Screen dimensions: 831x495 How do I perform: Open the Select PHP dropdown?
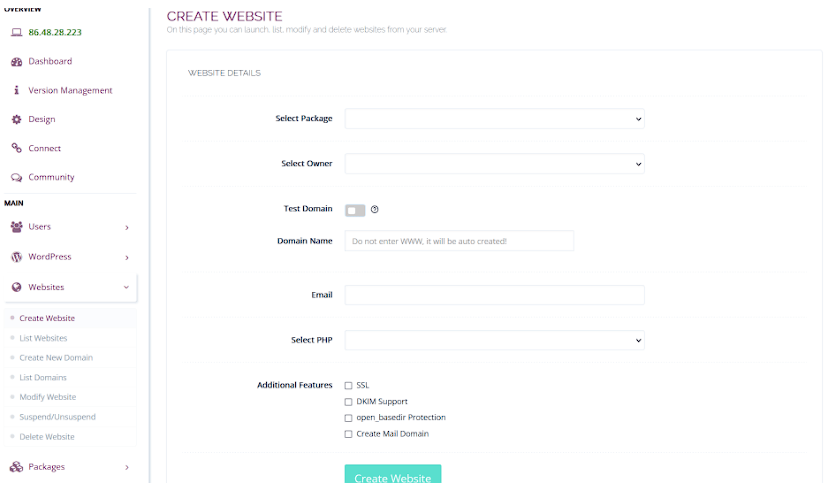coord(494,341)
